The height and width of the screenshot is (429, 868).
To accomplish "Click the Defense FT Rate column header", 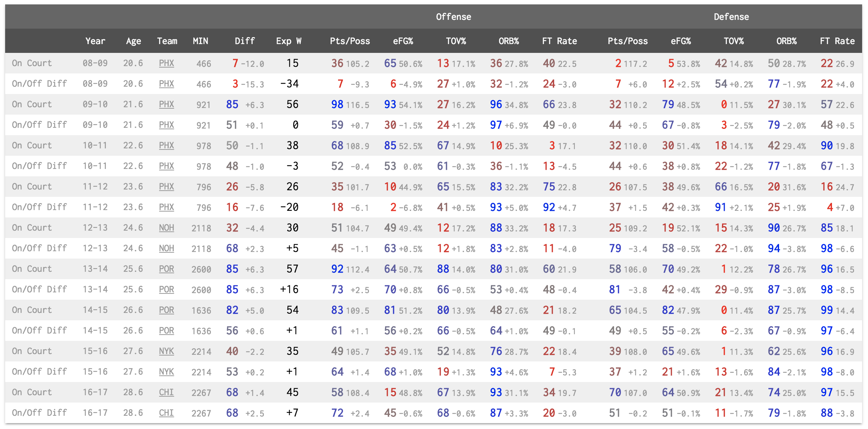I will (x=837, y=41).
